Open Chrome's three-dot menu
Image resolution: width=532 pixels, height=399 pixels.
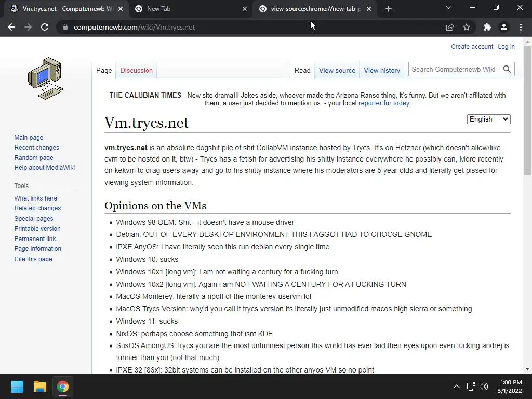click(521, 27)
